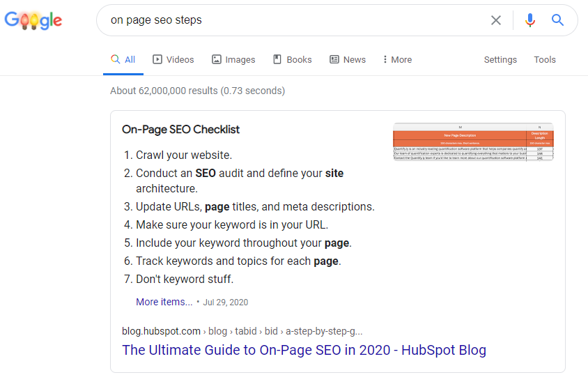
Task: Click the News tab icon
Action: click(334, 59)
